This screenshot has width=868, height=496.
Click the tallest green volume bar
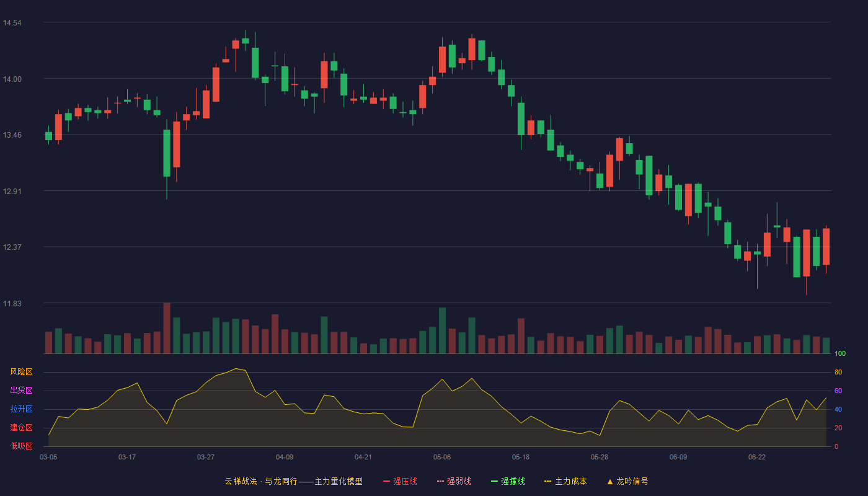[x=442, y=330]
